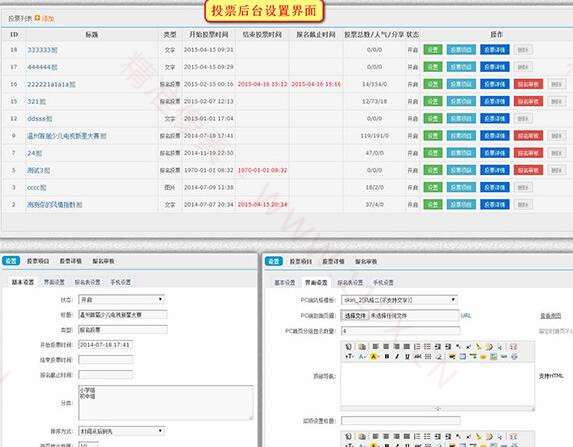
Task: Open 报名表设置 tab in right panel
Action: [x=350, y=283]
